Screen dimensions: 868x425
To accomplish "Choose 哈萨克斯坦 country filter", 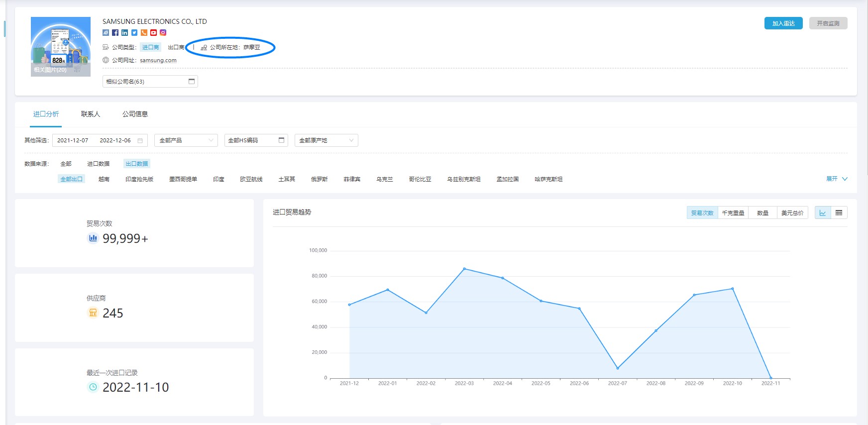I will (x=548, y=179).
